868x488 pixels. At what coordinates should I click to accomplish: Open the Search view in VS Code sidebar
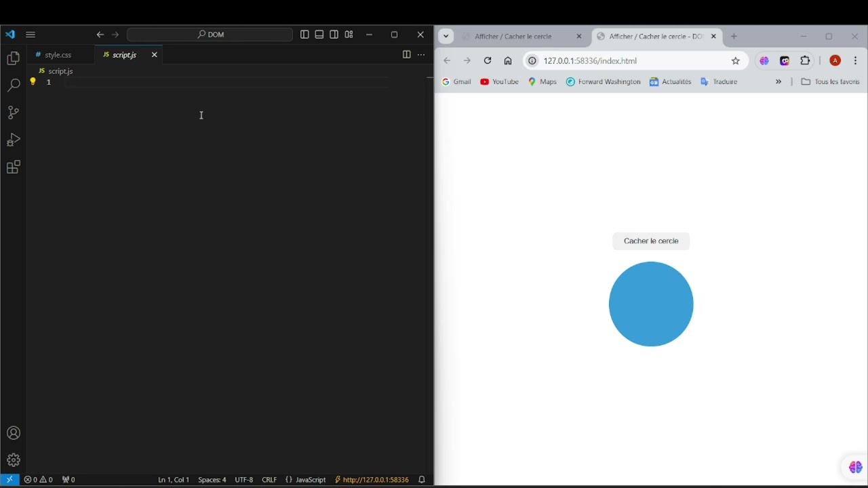tap(13, 85)
